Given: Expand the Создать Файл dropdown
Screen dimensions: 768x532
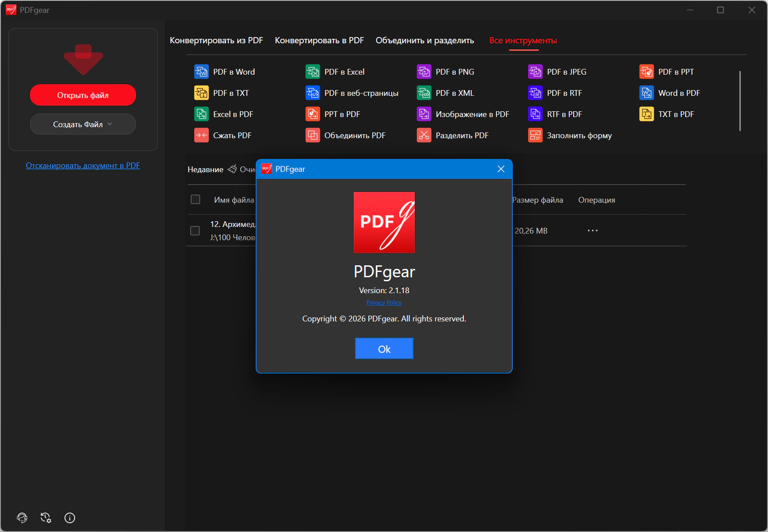Looking at the screenshot, I should tap(83, 124).
